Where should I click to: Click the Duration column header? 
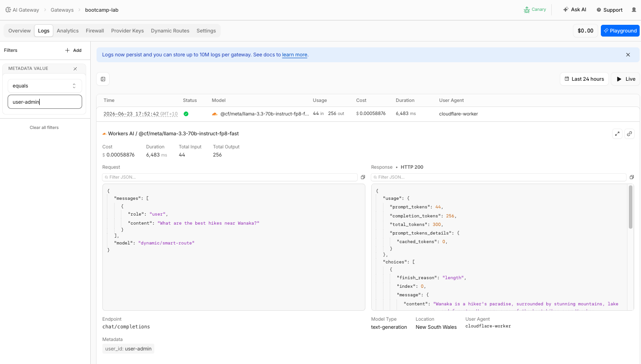405,100
